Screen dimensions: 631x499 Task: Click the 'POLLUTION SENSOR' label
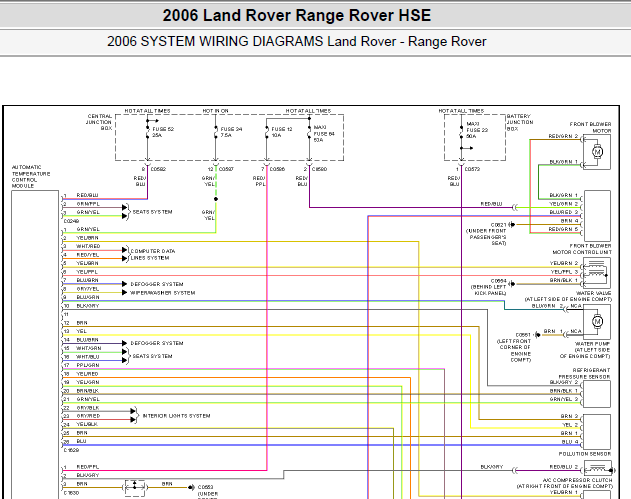click(585, 454)
